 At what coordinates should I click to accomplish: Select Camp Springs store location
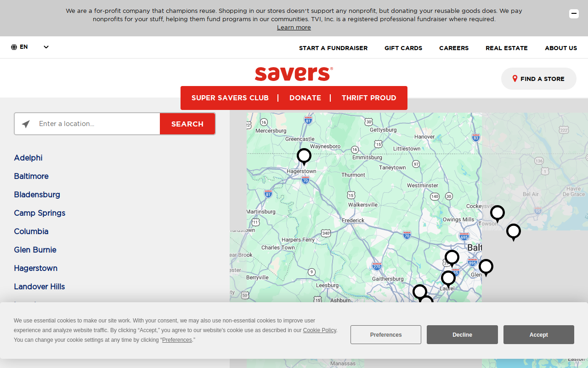pos(40,213)
